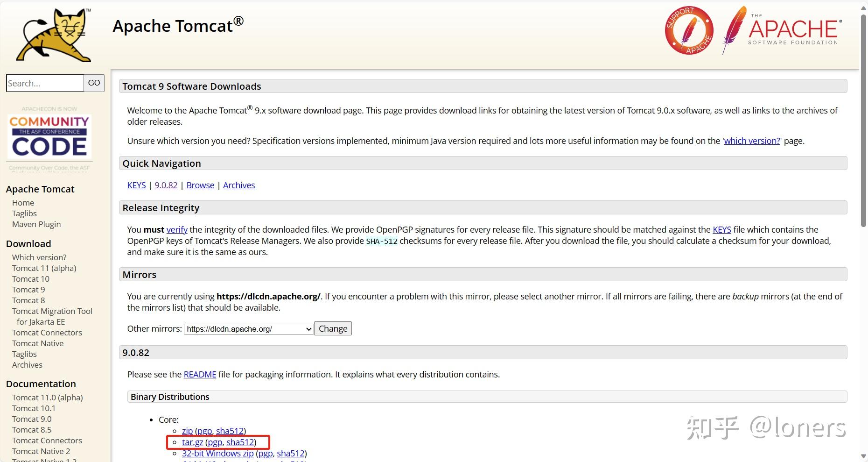Open the README link
This screenshot has width=868, height=462.
point(200,375)
